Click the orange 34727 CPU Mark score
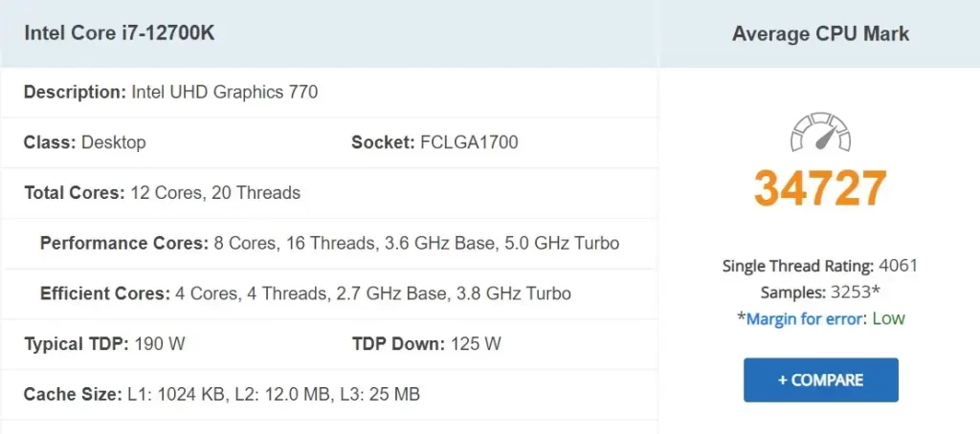Screen dimensions: 980x434 click(820, 188)
